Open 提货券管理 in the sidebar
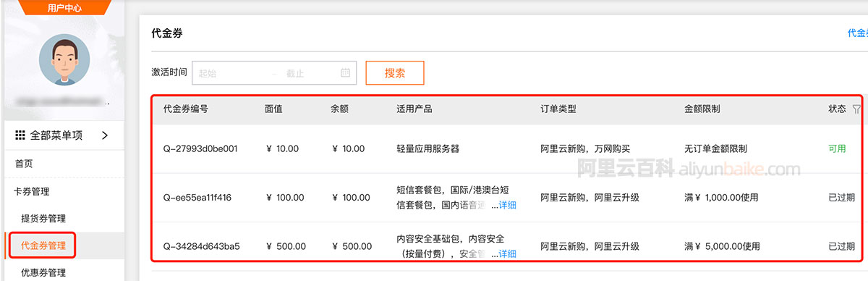Screen dimensions: 868x281 coord(43,218)
